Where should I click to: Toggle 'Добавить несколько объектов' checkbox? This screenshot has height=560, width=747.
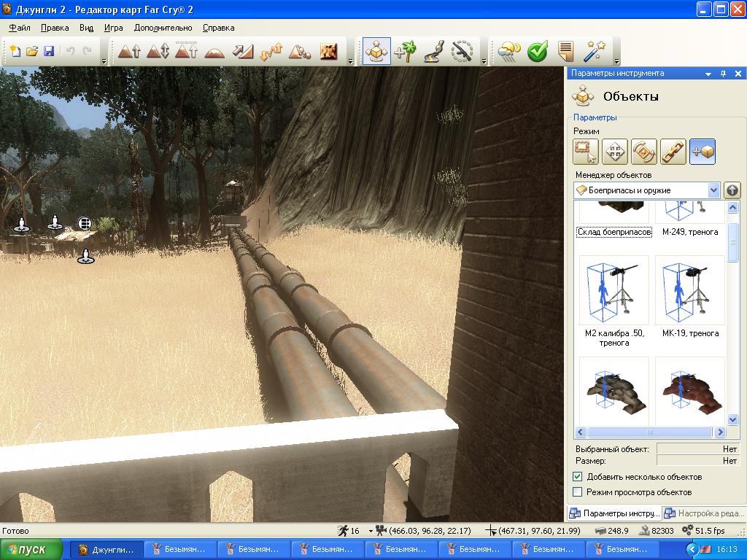578,477
